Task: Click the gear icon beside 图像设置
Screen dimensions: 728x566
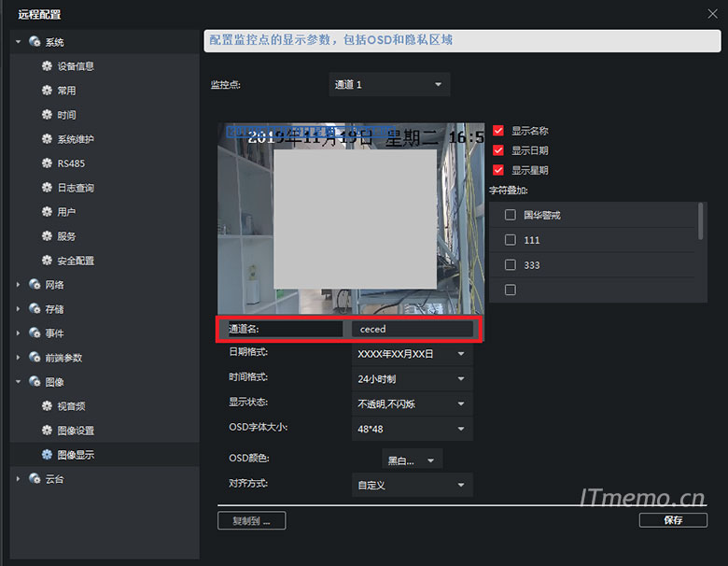Action: pyautogui.click(x=47, y=431)
